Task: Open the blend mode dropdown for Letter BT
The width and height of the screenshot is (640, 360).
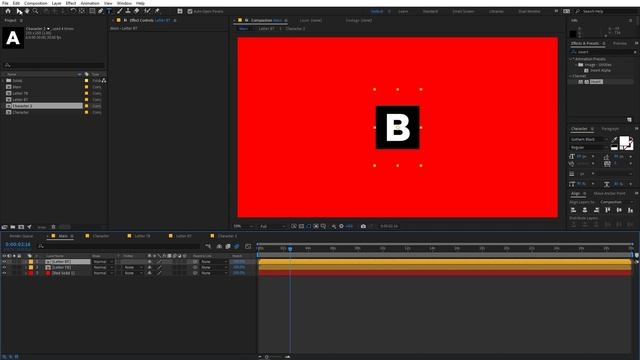Action: click(x=103, y=262)
